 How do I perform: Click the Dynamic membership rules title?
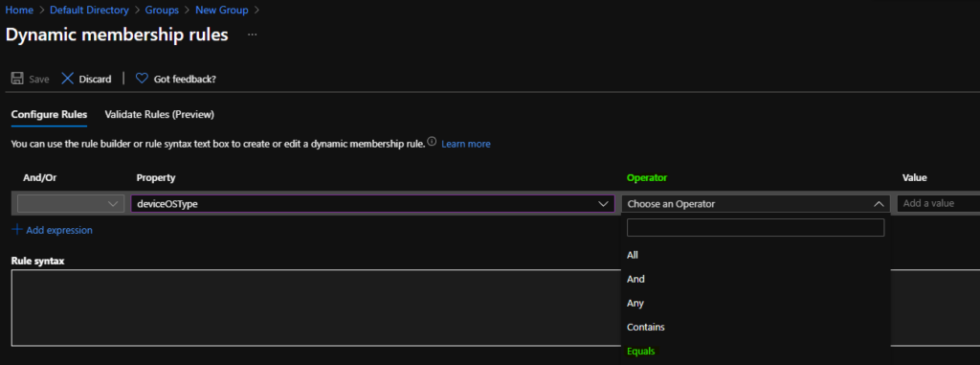click(x=117, y=35)
